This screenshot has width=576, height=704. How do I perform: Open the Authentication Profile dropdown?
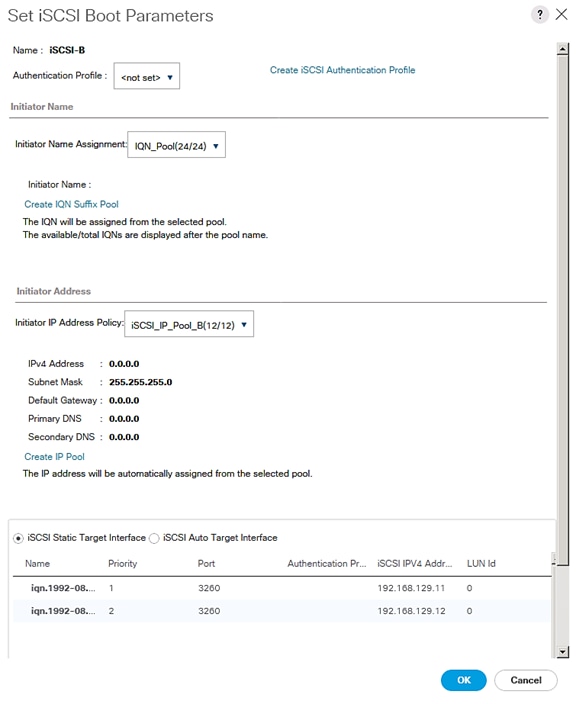pos(147,76)
